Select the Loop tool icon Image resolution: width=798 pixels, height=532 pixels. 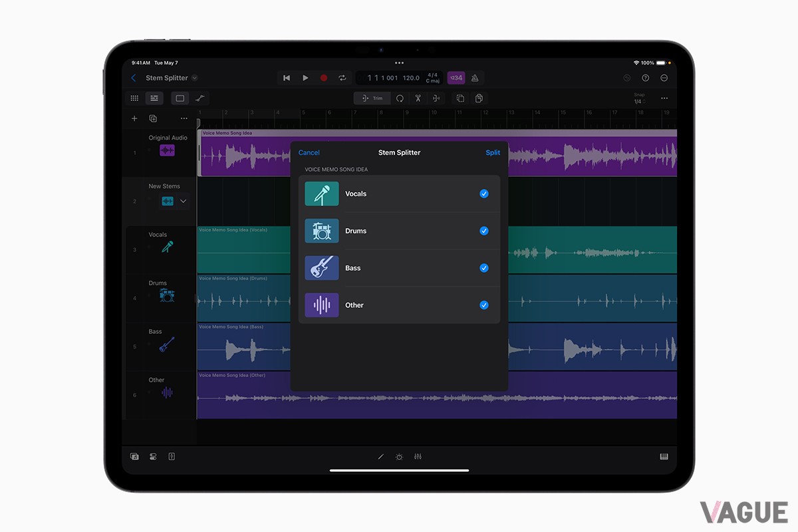point(400,98)
